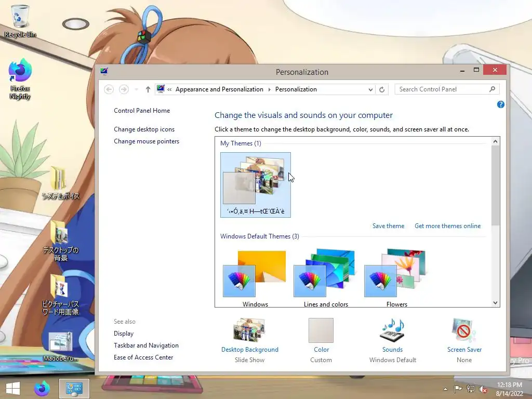Open the Sounds settings icon
The height and width of the screenshot is (399, 532).
[x=393, y=330]
